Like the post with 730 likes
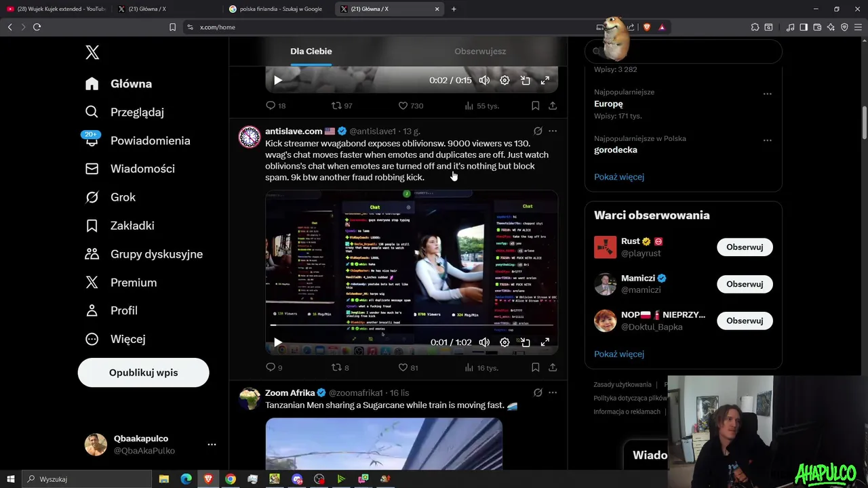The width and height of the screenshot is (868, 488). point(410,106)
